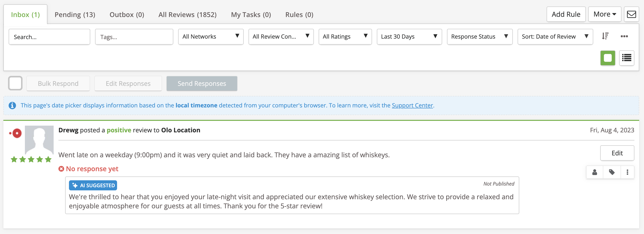Open the Rules (0) tab
The image size is (644, 234).
(299, 15)
